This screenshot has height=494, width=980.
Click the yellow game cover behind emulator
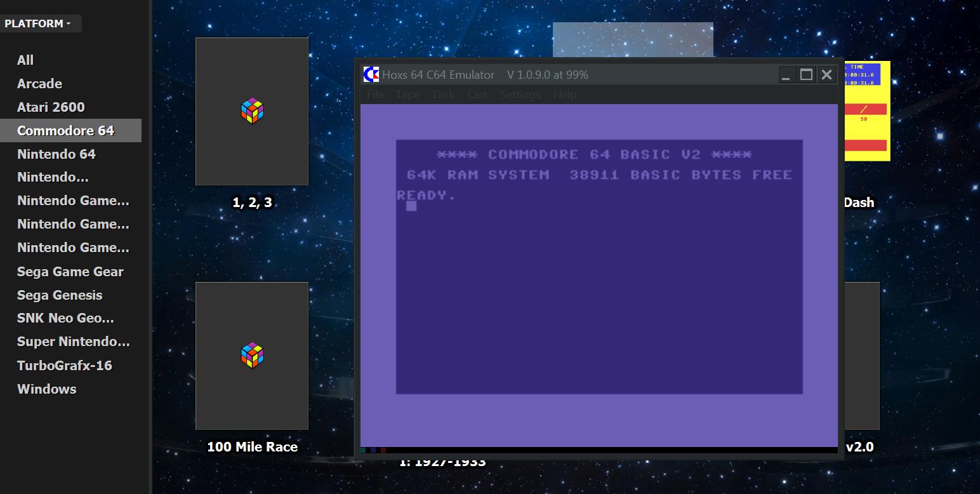tap(867, 111)
